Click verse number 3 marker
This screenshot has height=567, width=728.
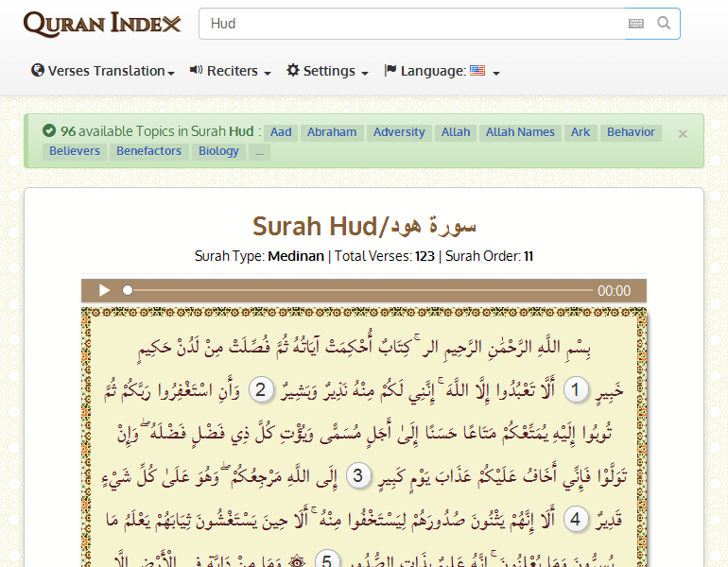pos(358,476)
